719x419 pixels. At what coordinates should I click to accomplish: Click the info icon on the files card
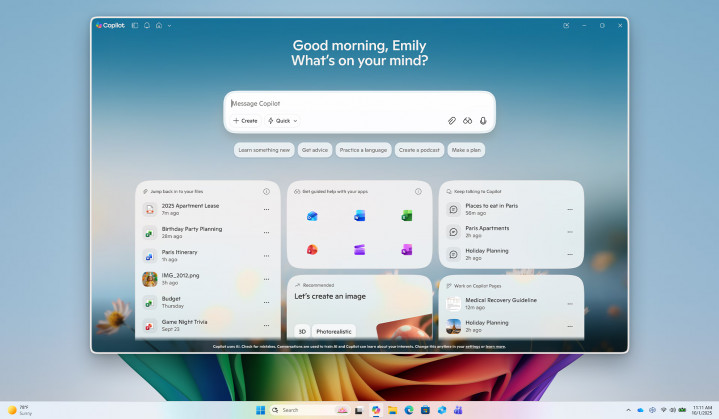266,191
